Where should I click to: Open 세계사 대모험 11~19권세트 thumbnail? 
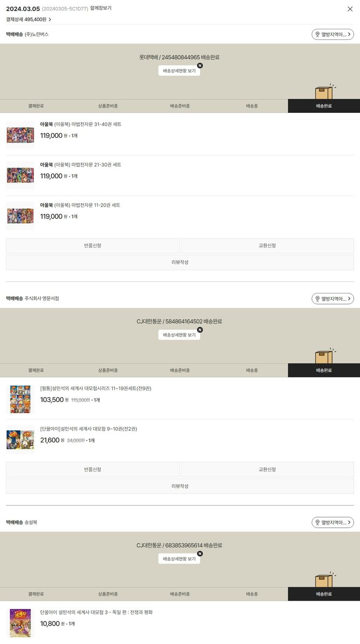[20, 399]
